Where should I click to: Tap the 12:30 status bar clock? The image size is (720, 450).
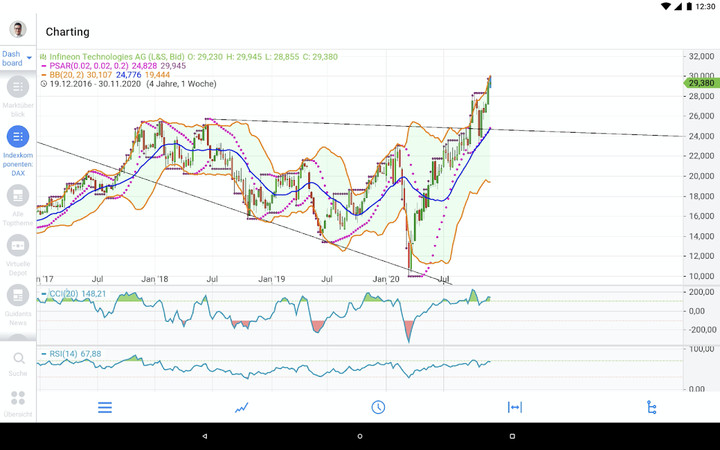click(x=705, y=6)
